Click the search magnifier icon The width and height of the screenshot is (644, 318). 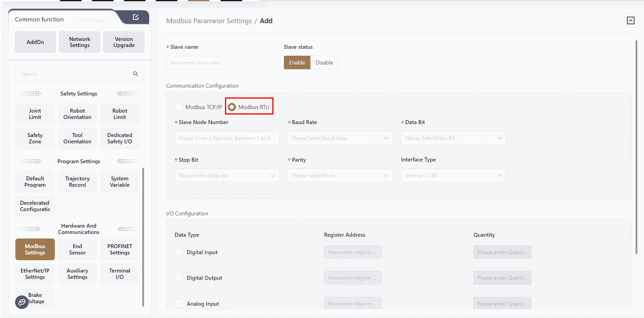click(x=136, y=74)
